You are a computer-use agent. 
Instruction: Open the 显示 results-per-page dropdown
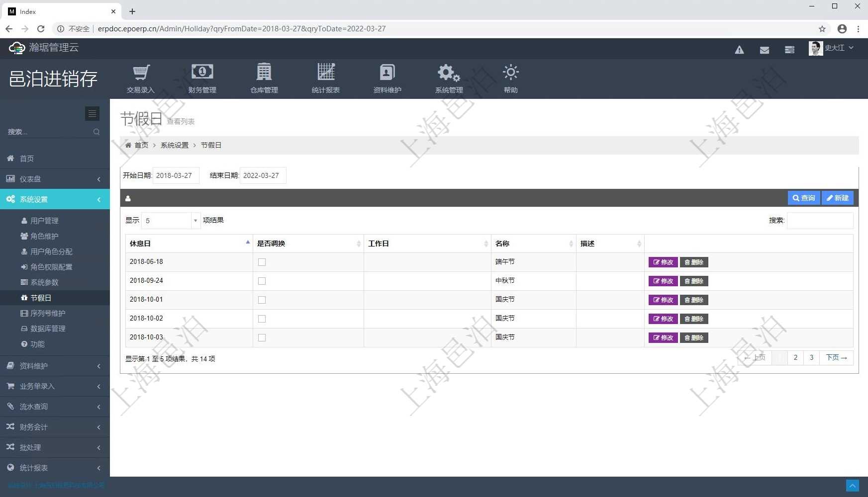[x=171, y=221]
